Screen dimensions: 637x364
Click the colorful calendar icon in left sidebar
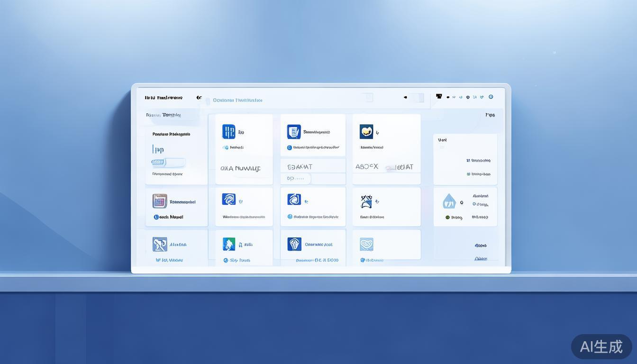[x=160, y=201]
